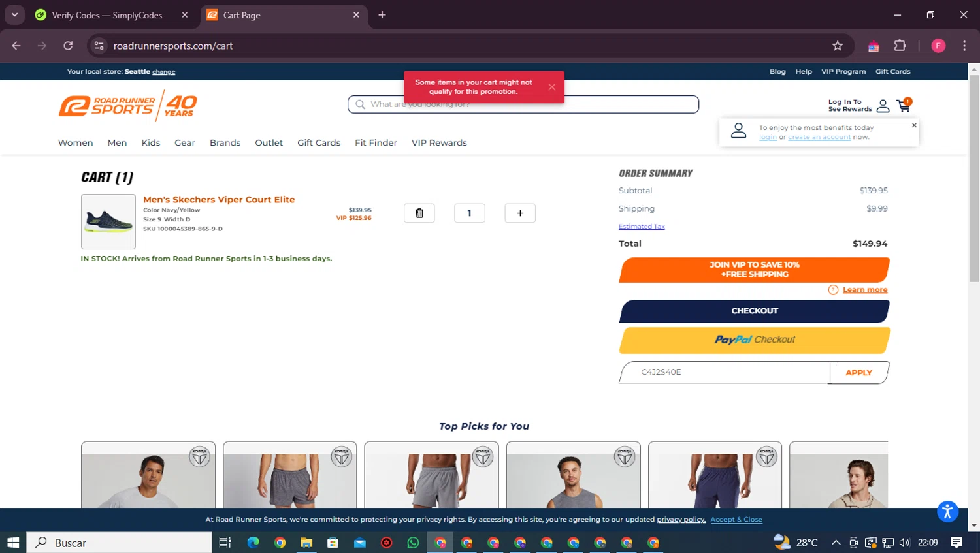Open File Explorer from taskbar

pos(306,543)
